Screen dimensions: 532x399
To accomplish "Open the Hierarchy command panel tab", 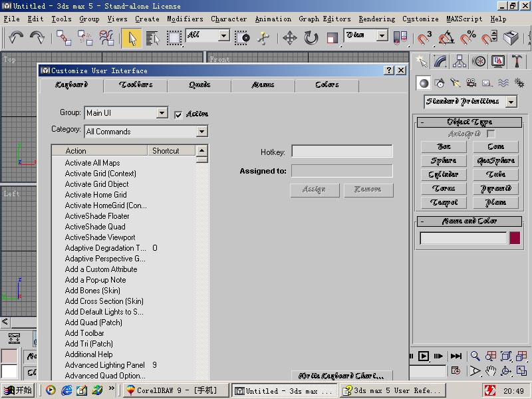I will pyautogui.click(x=459, y=61).
